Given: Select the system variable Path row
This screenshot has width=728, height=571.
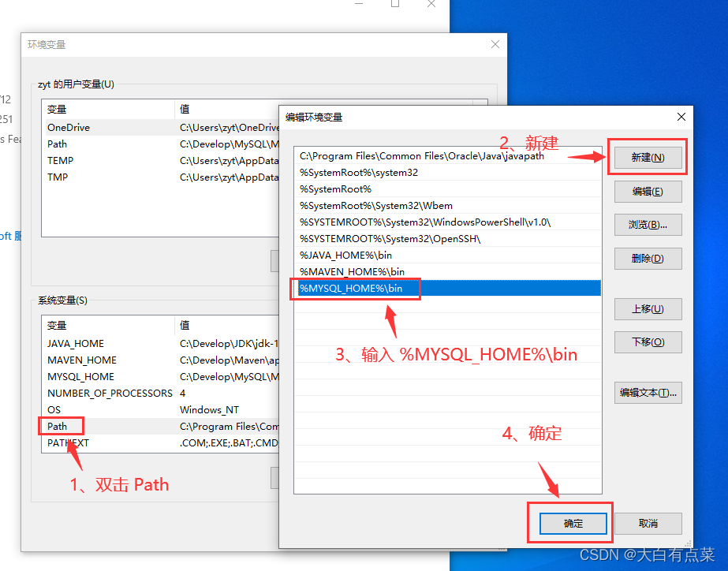Looking at the screenshot, I should point(160,426).
